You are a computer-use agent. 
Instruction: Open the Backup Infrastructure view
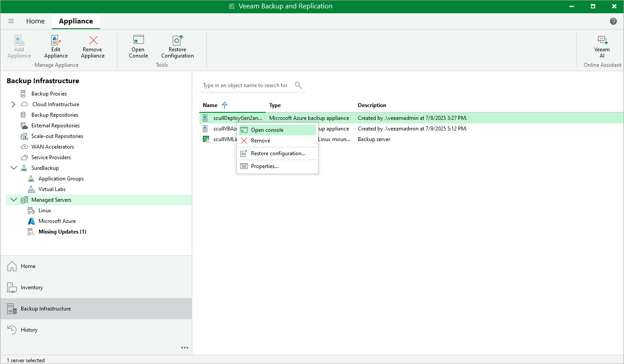click(x=96, y=309)
